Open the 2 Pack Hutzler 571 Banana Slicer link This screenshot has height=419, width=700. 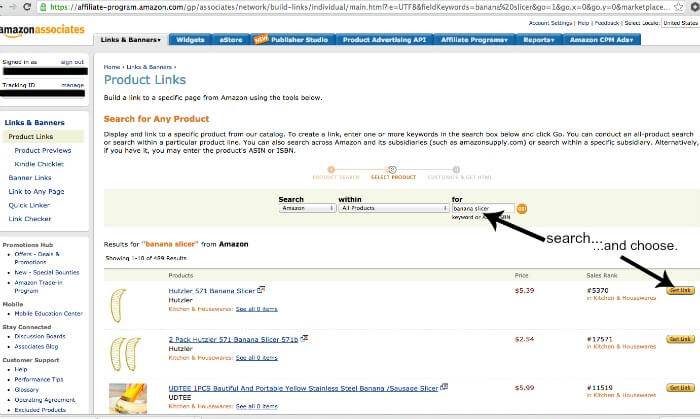coord(233,340)
